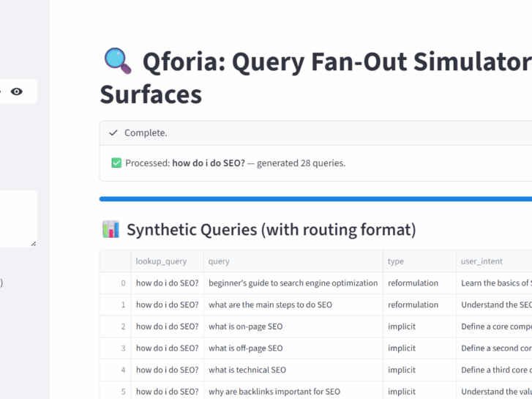Click the 'generated 28 queries.' text
The image size is (532, 399).
pos(301,163)
